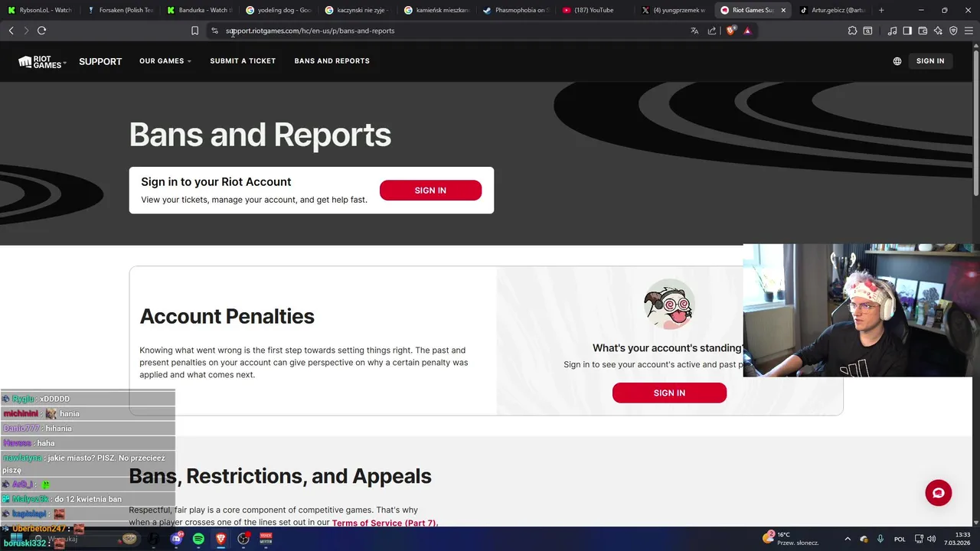Open Leo AI sparkle icon
Screen dimensions: 980x551
pos(938,31)
